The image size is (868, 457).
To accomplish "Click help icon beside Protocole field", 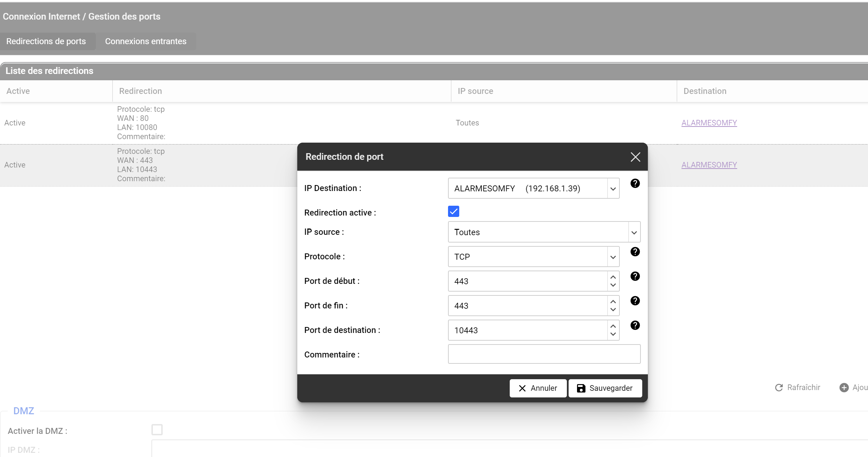I will (x=635, y=252).
